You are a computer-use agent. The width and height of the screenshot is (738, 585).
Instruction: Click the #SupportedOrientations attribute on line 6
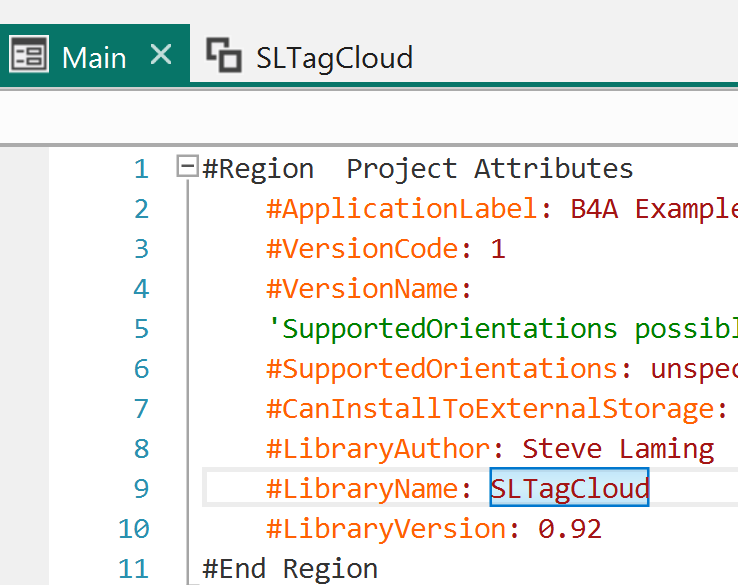pyautogui.click(x=442, y=369)
